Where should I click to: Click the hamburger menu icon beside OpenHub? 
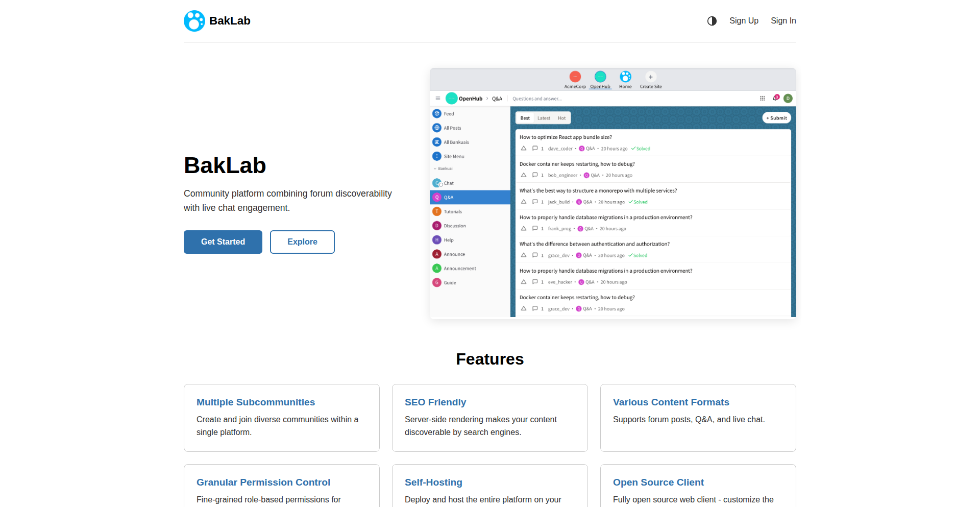[x=437, y=99]
